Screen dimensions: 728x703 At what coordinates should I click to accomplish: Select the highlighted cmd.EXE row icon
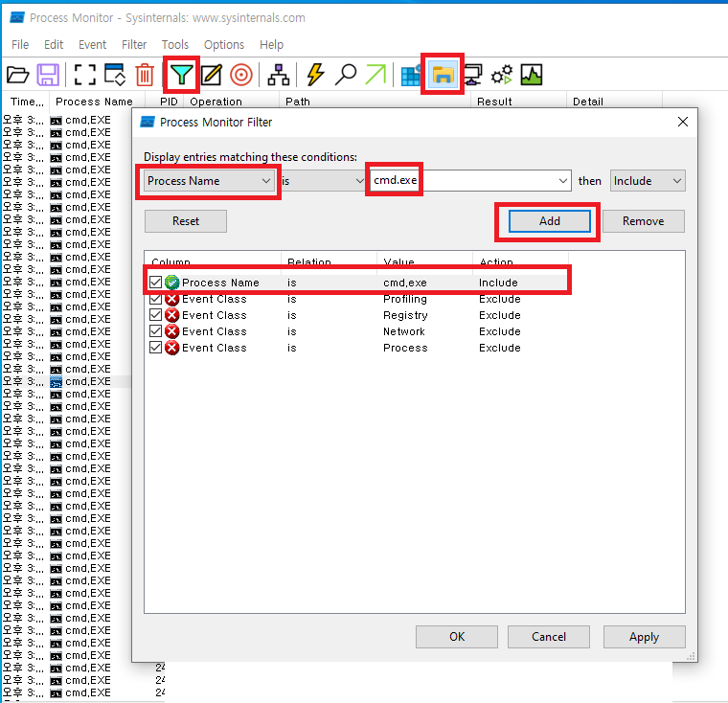click(56, 382)
